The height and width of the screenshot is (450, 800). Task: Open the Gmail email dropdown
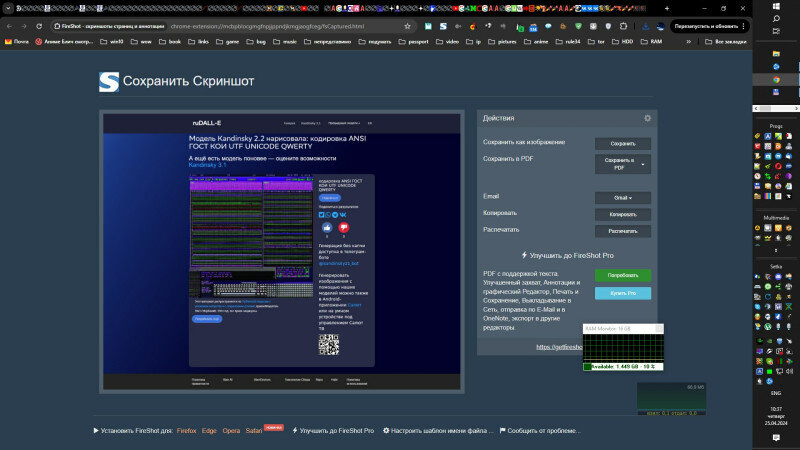(622, 198)
